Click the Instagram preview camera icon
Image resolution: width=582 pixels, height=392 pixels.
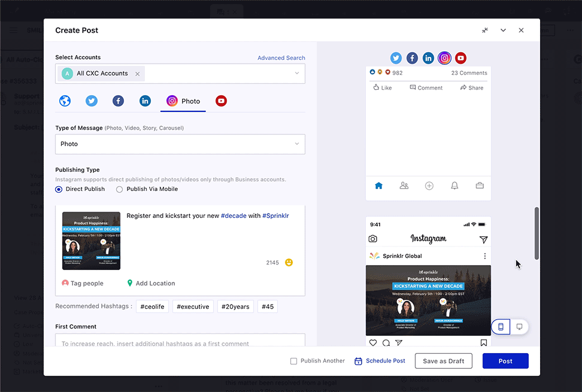[372, 239]
